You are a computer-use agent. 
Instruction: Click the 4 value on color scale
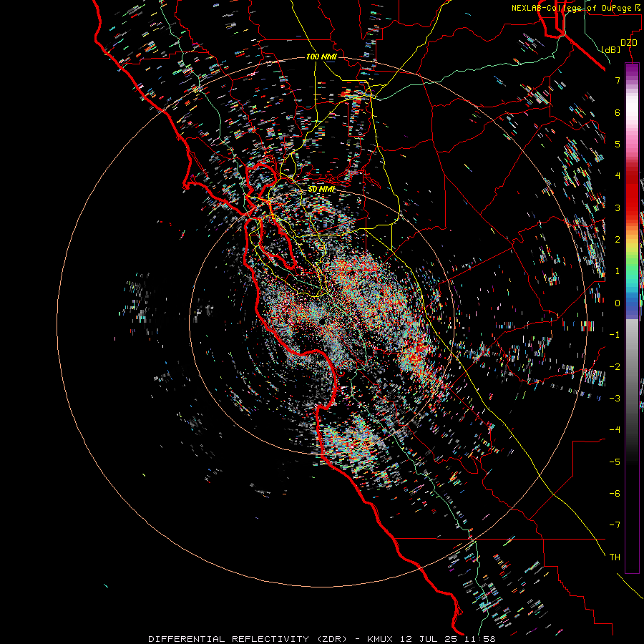click(618, 176)
